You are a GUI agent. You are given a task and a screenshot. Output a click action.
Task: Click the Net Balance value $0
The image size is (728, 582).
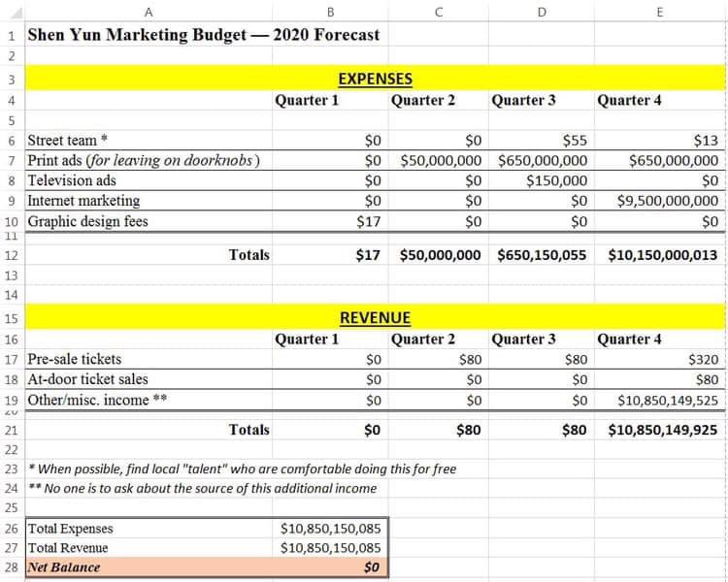372,567
